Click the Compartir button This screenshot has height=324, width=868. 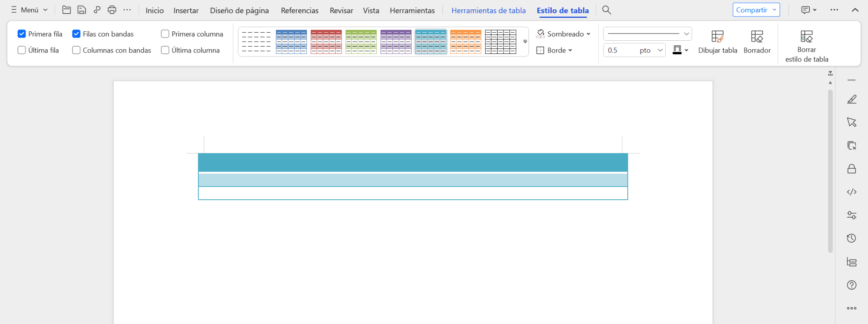(756, 10)
